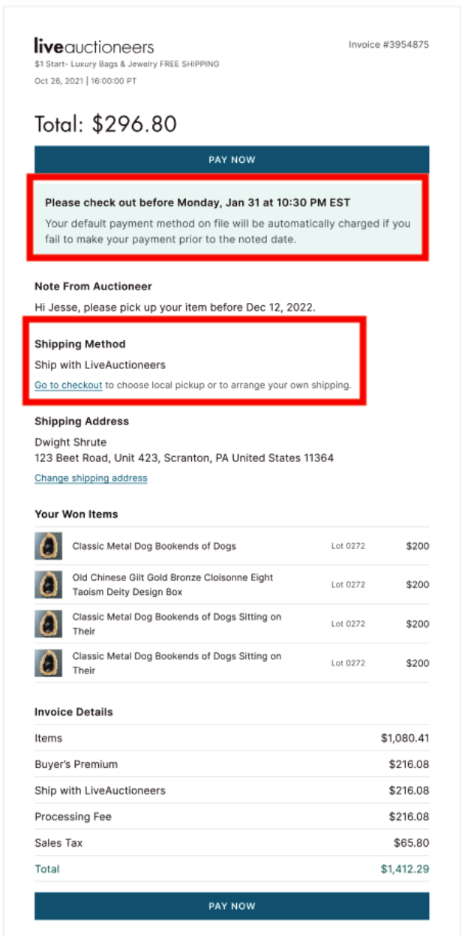Open thumbnail of Chinese Cloisonne Box item
465x936 pixels.
click(44, 585)
